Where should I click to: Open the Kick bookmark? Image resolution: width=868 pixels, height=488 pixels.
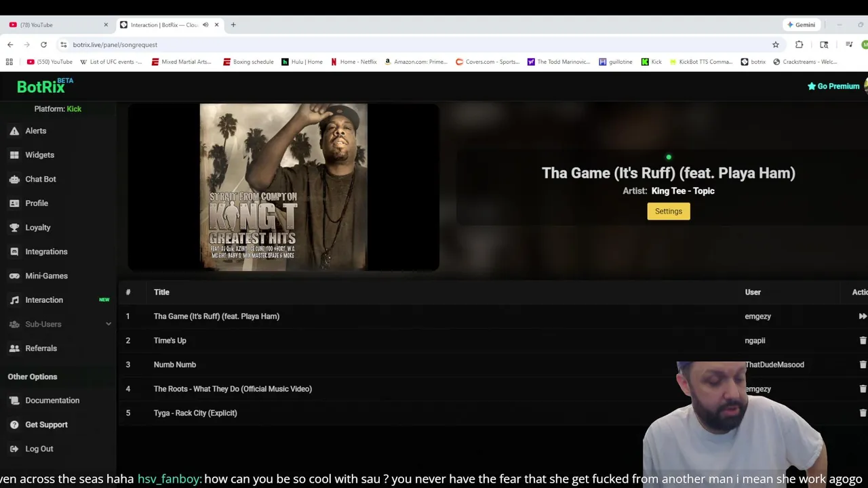(652, 62)
